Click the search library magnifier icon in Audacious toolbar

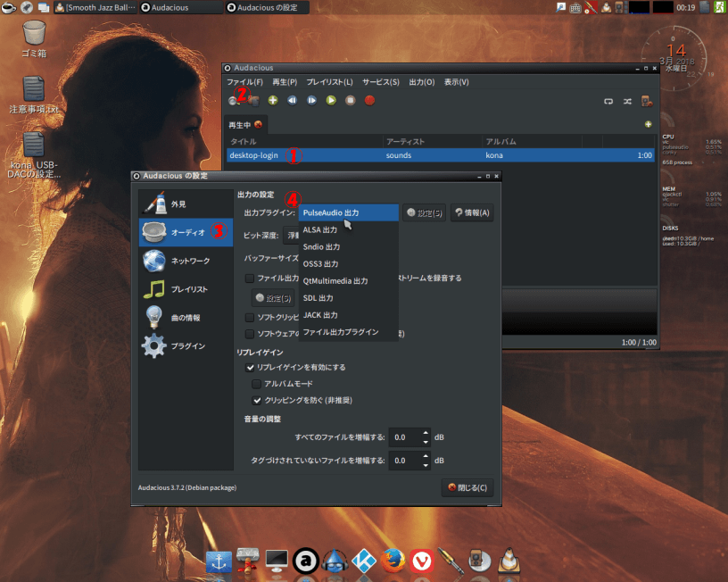[x=232, y=100]
